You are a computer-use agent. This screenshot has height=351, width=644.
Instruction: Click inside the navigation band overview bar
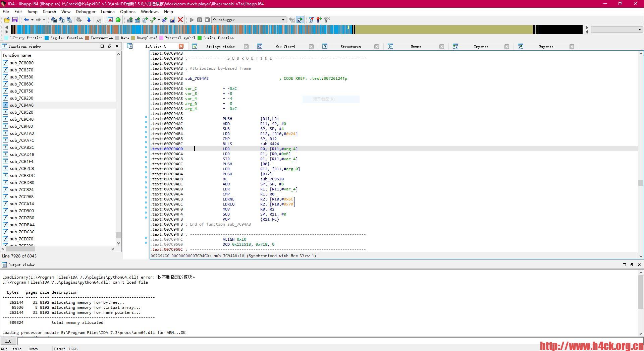pyautogui.click(x=235, y=30)
